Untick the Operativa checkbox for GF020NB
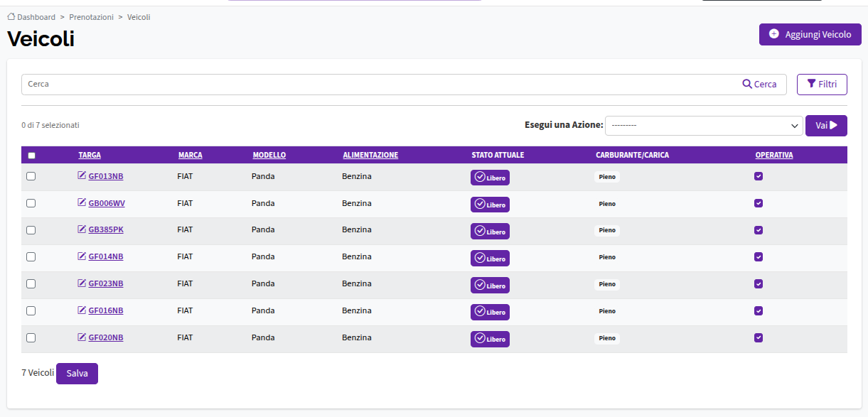 click(759, 337)
